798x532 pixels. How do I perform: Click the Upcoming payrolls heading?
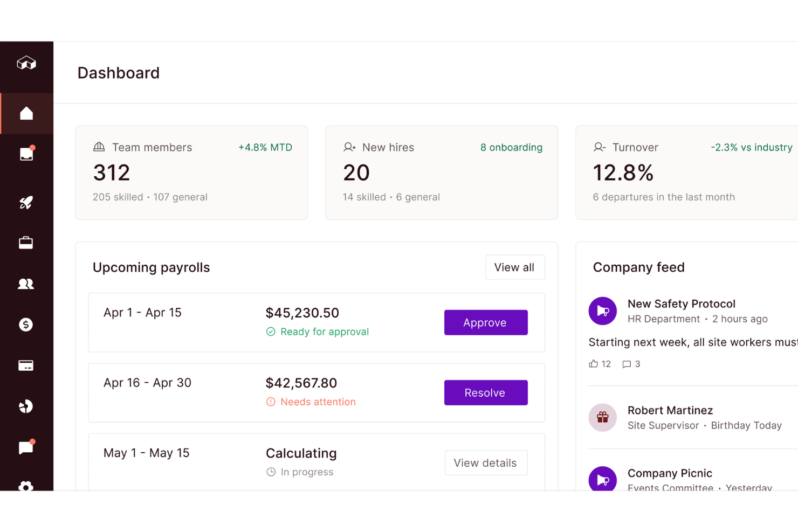pyautogui.click(x=152, y=267)
